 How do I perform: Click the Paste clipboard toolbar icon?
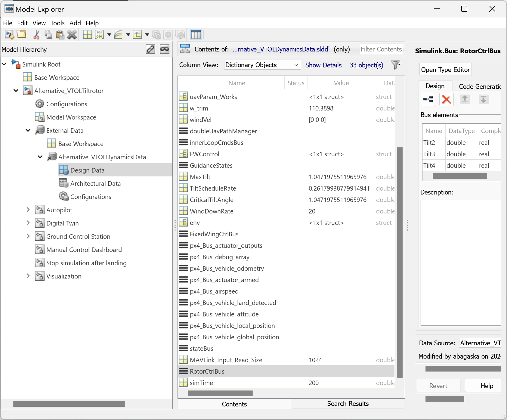[x=60, y=35]
